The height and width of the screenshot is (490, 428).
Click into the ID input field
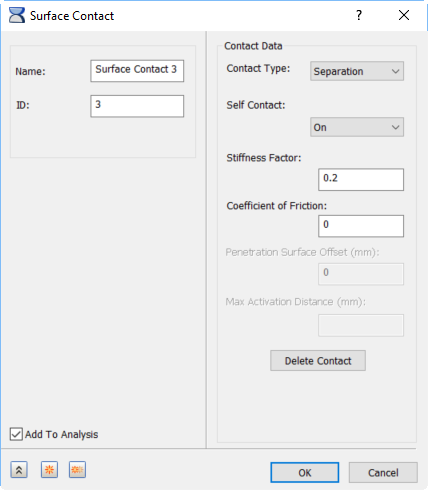(137, 106)
